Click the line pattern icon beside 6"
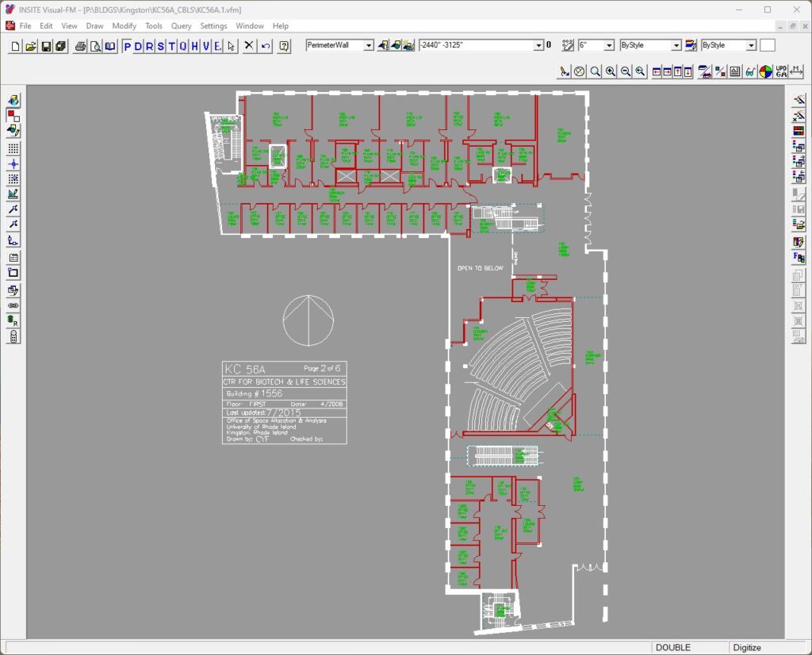The width and height of the screenshot is (812, 655). [568, 45]
